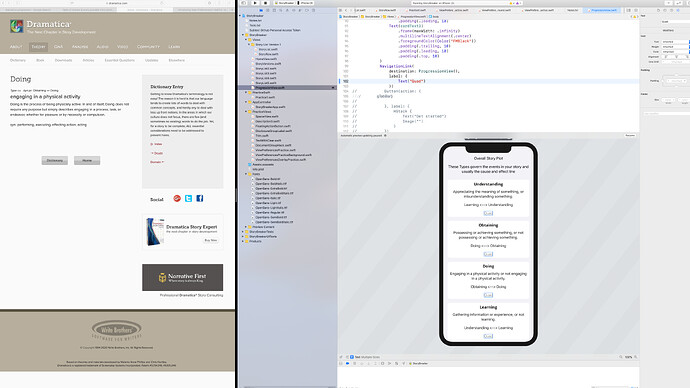690x388 pixels.
Task: Click the Xcode Run (play) button
Action: [255, 3]
